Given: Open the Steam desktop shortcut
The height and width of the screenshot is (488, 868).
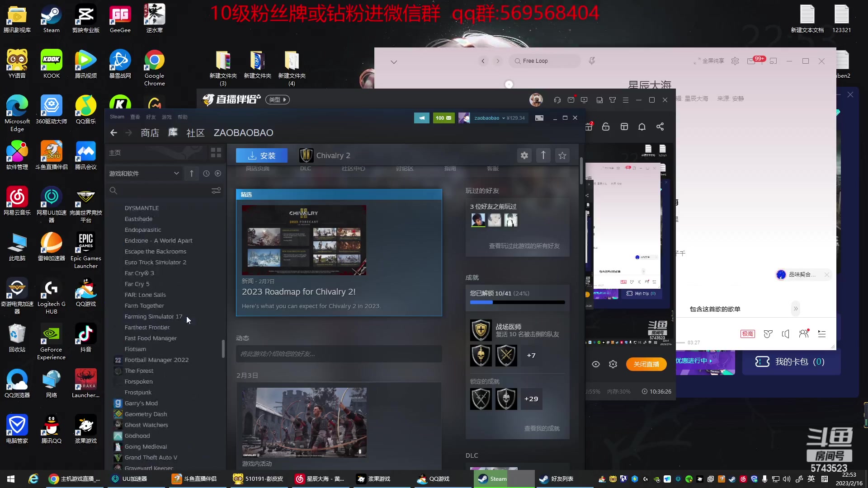Looking at the screenshot, I should point(52,19).
